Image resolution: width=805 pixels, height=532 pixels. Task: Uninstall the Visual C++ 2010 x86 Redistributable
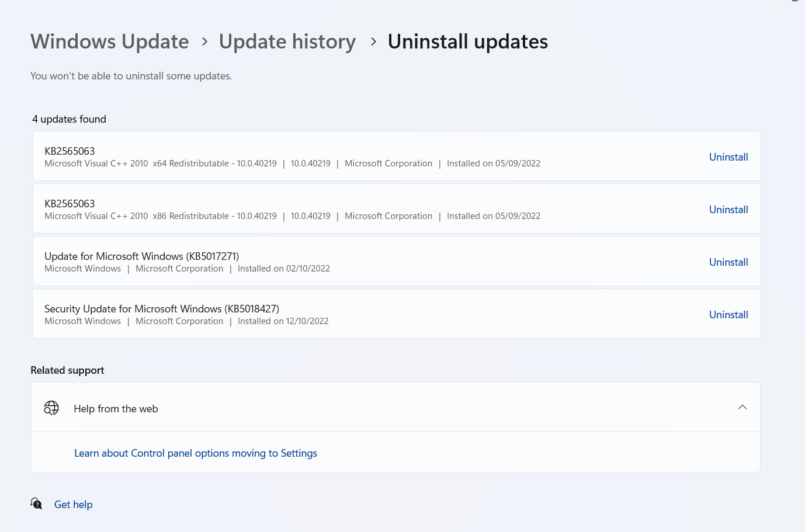point(728,210)
